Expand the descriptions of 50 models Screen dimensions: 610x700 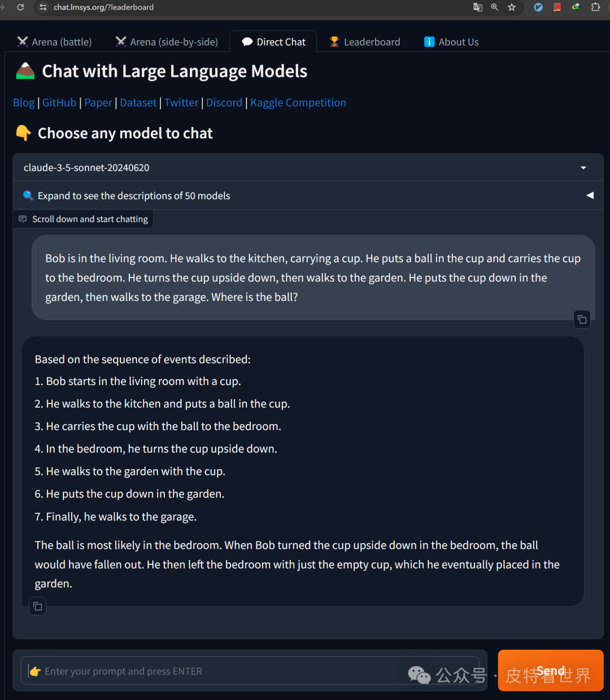(308, 196)
